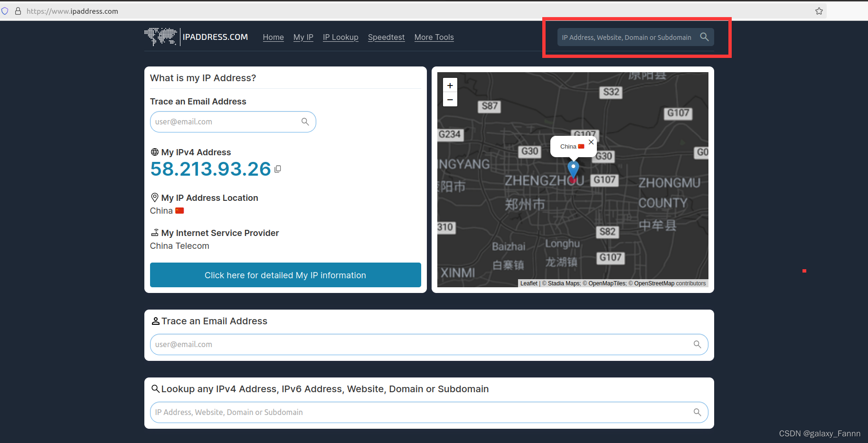Click the OpenMapTiles attribution link
This screenshot has width=868, height=443.
[x=607, y=283]
